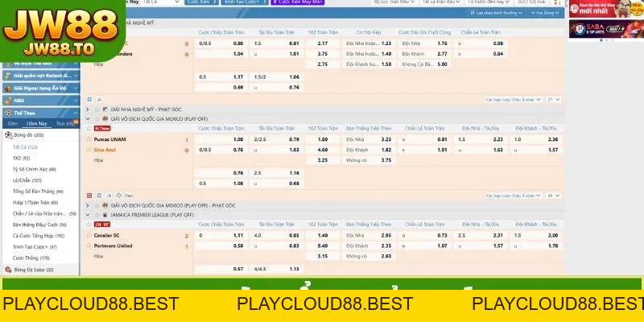Open Trình Tạo Cược+ in sidebar
This screenshot has height=322, width=644.
(x=35, y=247)
